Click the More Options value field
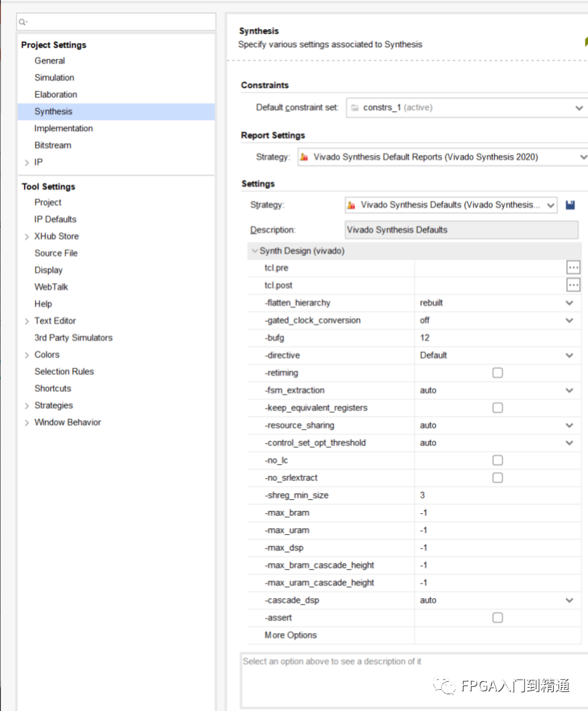 click(497, 635)
